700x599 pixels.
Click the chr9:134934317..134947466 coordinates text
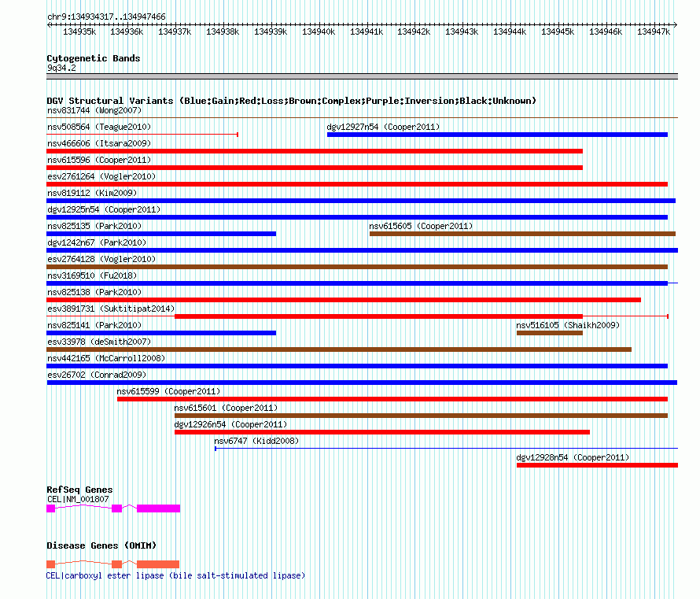(x=106, y=17)
